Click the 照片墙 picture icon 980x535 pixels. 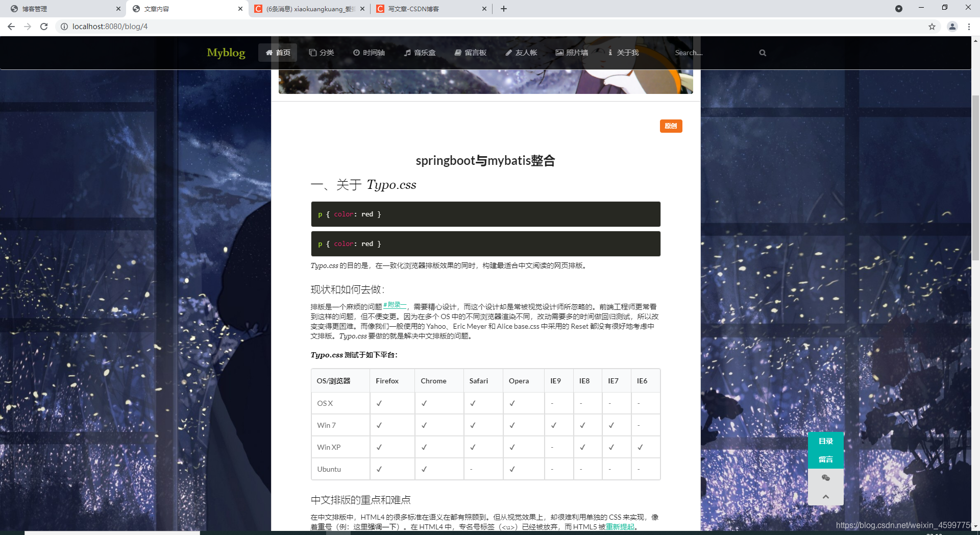[x=559, y=53]
